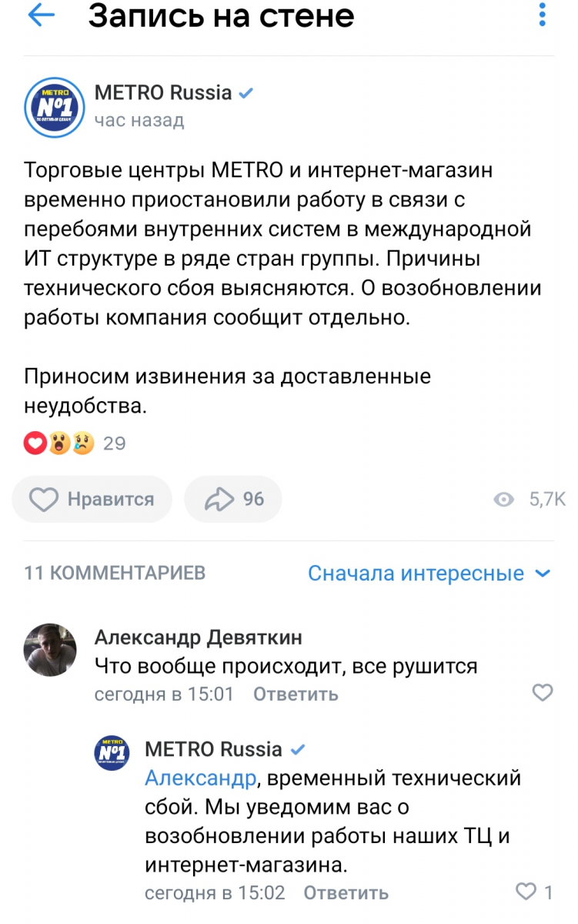Tap the Александр mention link in the reply

coord(200,778)
